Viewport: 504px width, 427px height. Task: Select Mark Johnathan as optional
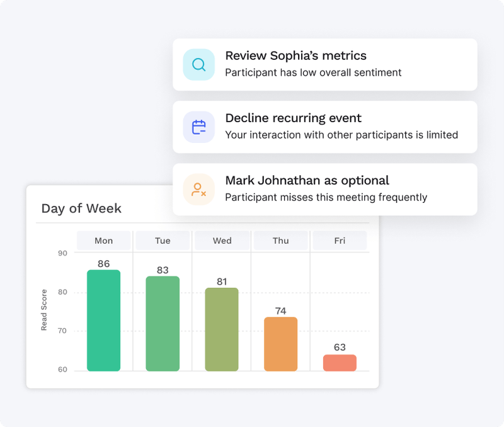point(307,180)
